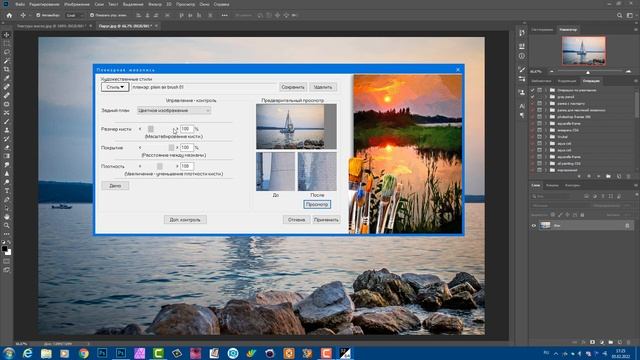This screenshot has height=360, width=640.
Task: Open the Справка menu
Action: 222,4
